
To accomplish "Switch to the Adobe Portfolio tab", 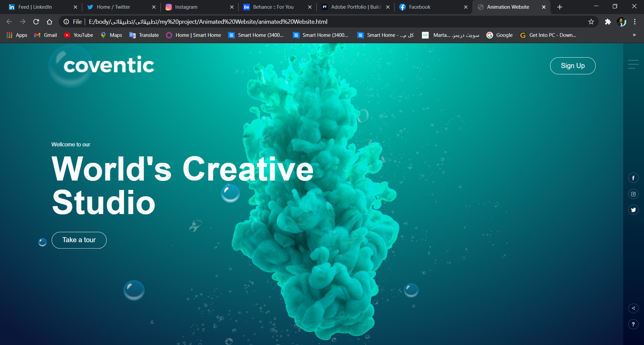I will click(356, 7).
